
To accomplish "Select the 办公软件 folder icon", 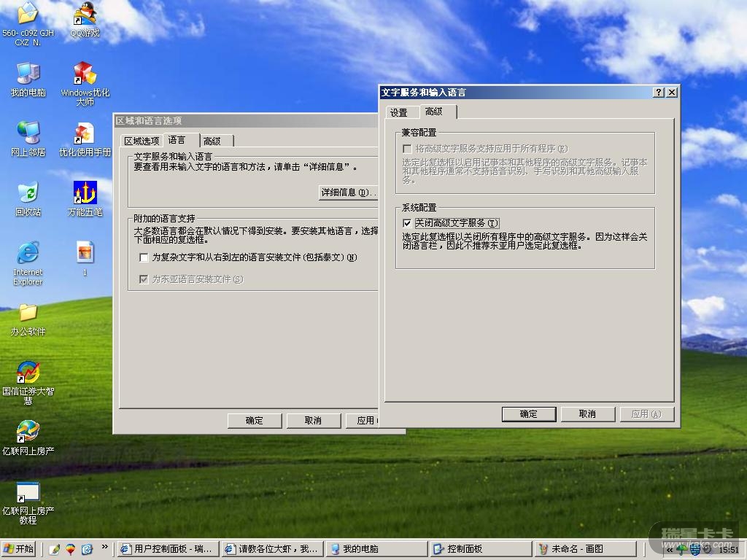I will coord(28,315).
